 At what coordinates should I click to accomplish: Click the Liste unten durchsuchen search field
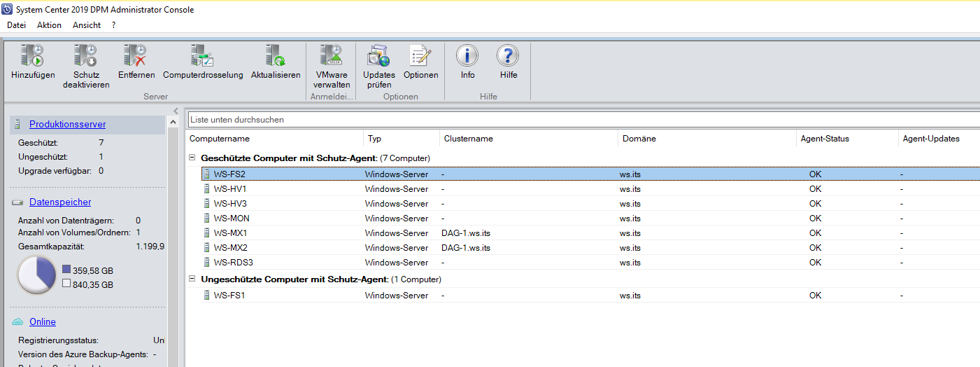(x=583, y=120)
